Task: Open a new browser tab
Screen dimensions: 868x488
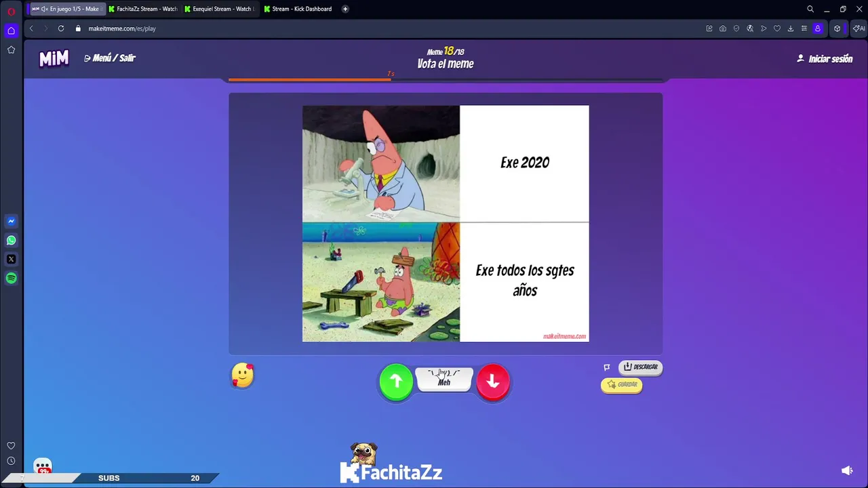Action: (x=345, y=9)
